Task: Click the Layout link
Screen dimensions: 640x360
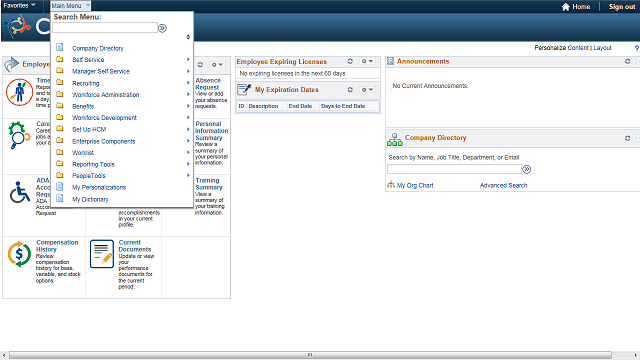Action: pos(602,48)
